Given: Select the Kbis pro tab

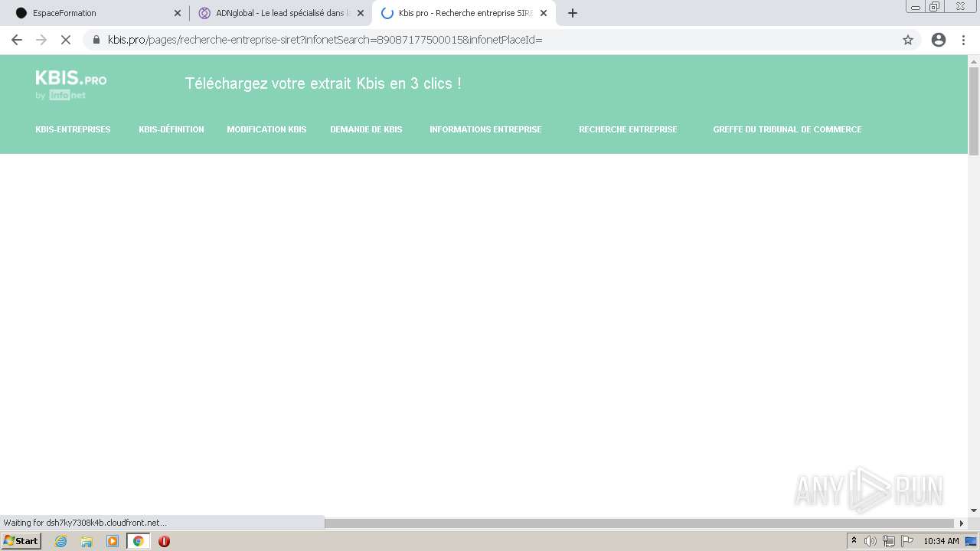Looking at the screenshot, I should pyautogui.click(x=463, y=13).
